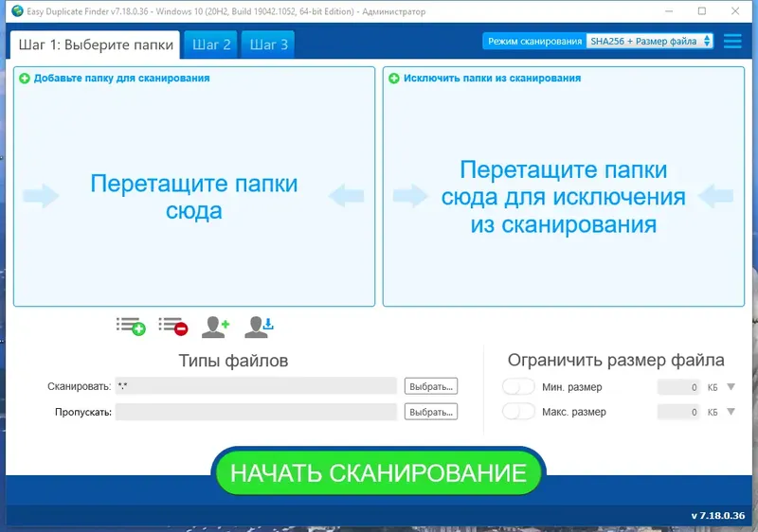This screenshot has width=758, height=532.
Task: Click the add folder to list icon
Action: 131,327
